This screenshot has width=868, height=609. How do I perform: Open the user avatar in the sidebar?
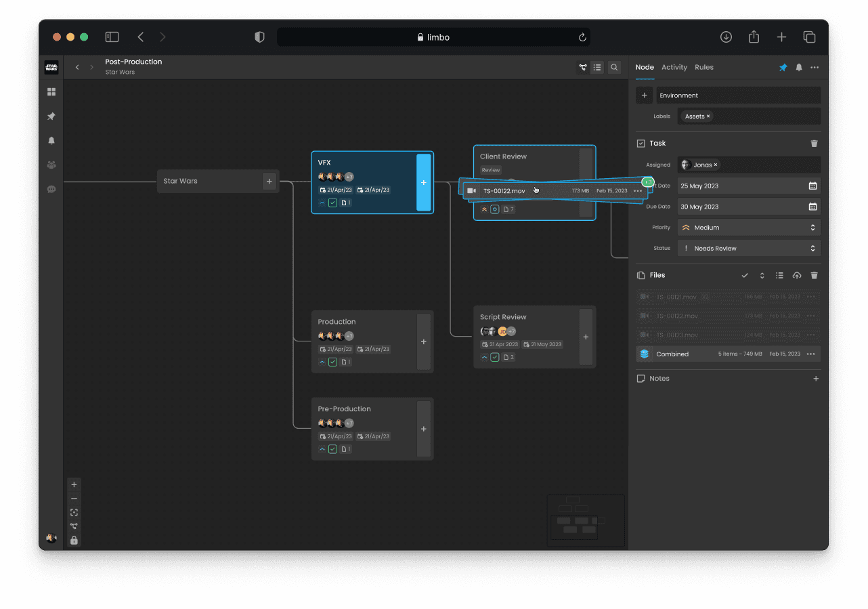click(x=51, y=538)
